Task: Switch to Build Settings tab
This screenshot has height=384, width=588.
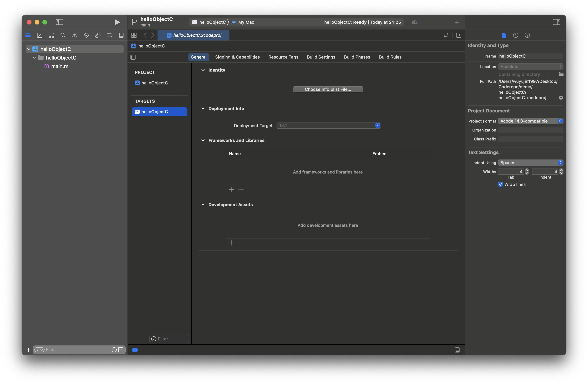Action: tap(321, 57)
